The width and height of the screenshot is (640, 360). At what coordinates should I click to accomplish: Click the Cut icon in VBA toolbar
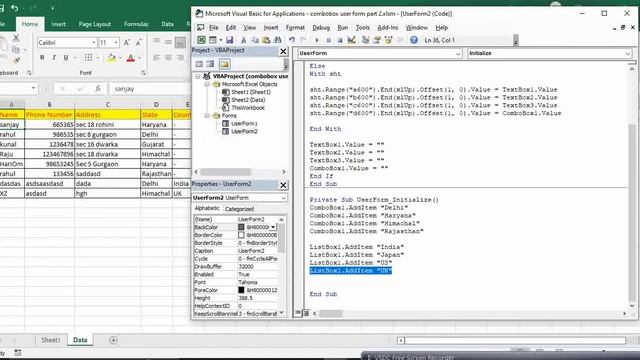coord(243,40)
